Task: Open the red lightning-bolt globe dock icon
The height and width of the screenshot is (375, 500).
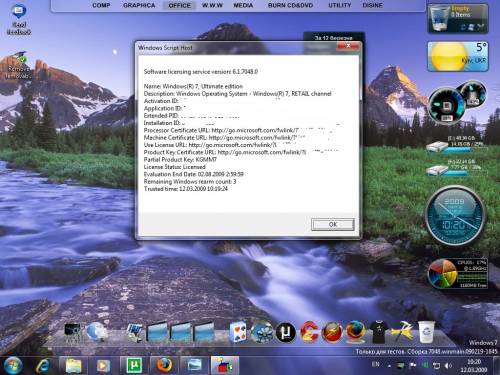Action: click(x=332, y=332)
